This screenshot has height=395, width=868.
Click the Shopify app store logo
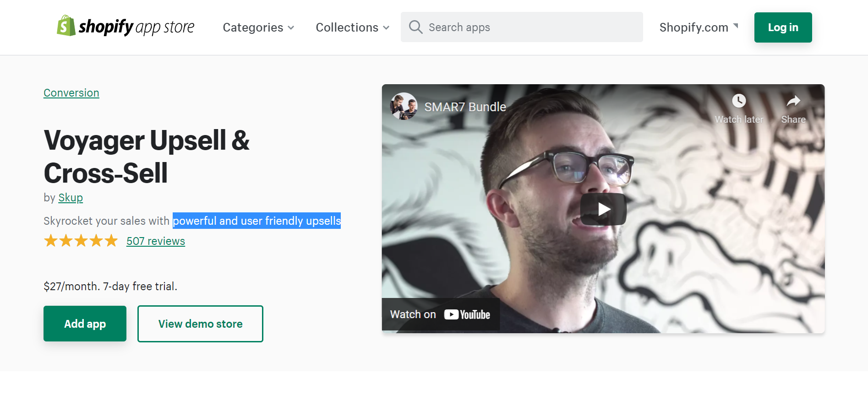(x=126, y=27)
